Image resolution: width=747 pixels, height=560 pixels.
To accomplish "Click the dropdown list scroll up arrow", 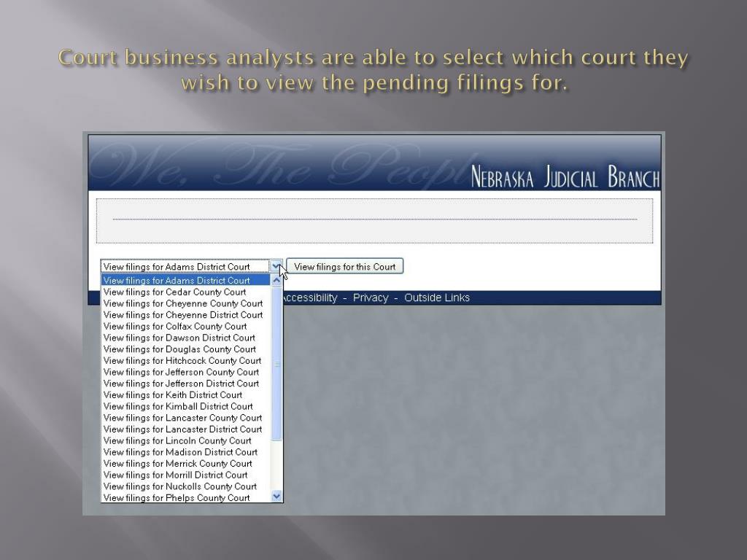I will coord(276,281).
